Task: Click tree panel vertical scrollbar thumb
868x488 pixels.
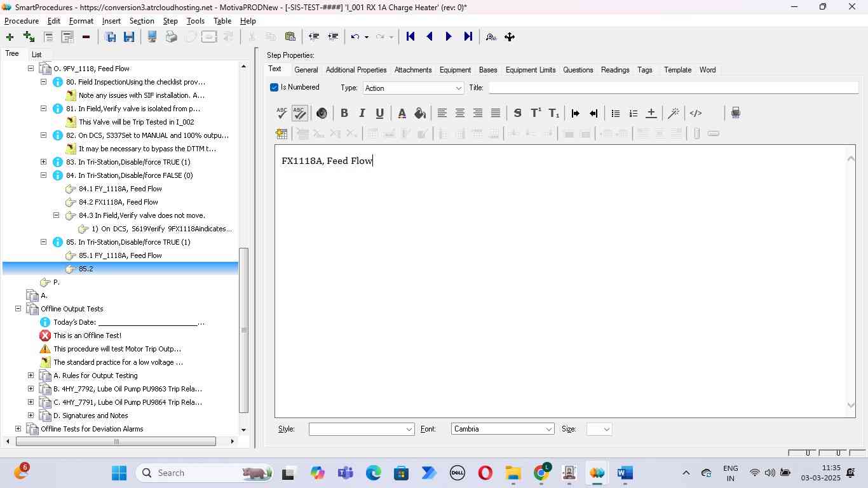Action: pyautogui.click(x=243, y=330)
